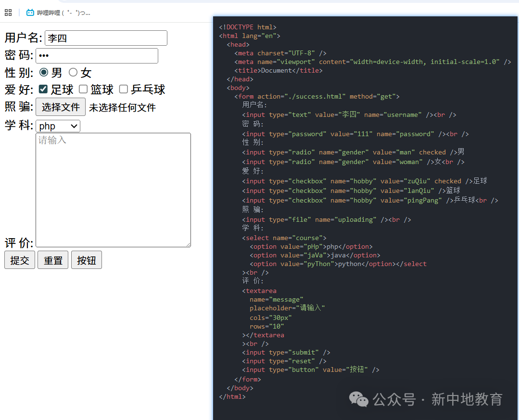519x420 pixels.
Task: Click the select name="course" code line
Action: 284,238
